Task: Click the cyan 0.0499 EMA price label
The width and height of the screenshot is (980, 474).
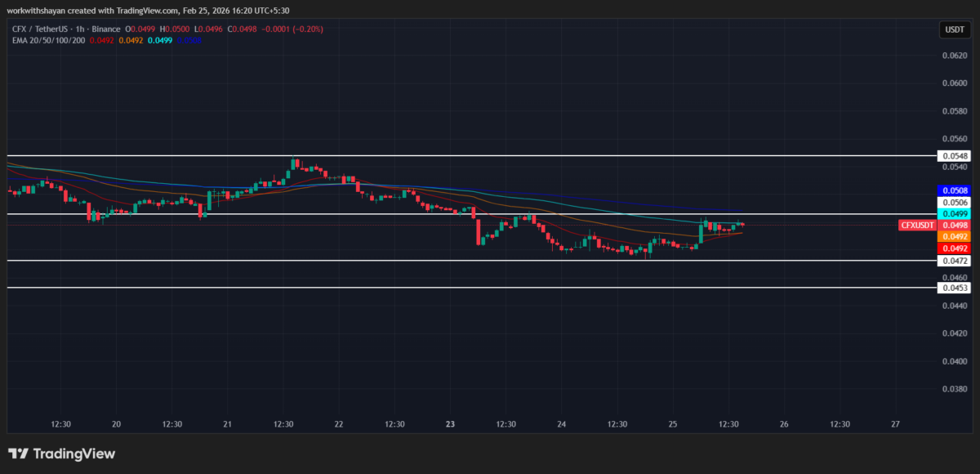Action: 954,213
